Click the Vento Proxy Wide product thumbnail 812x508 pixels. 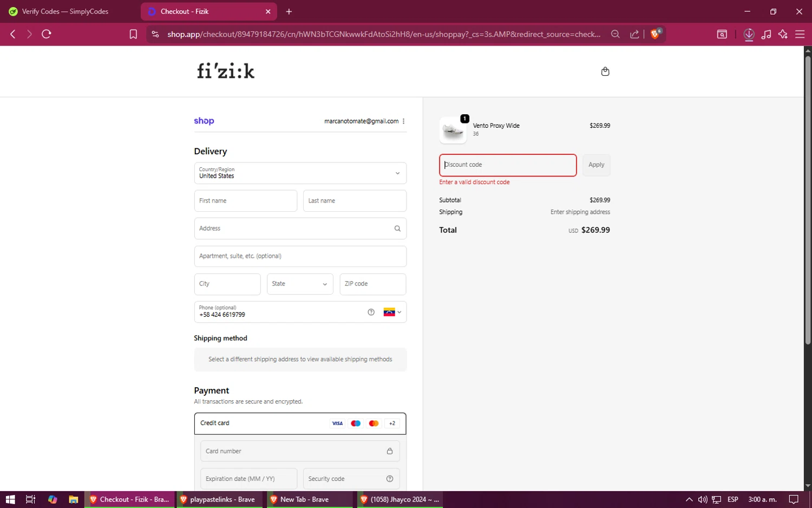(453, 130)
